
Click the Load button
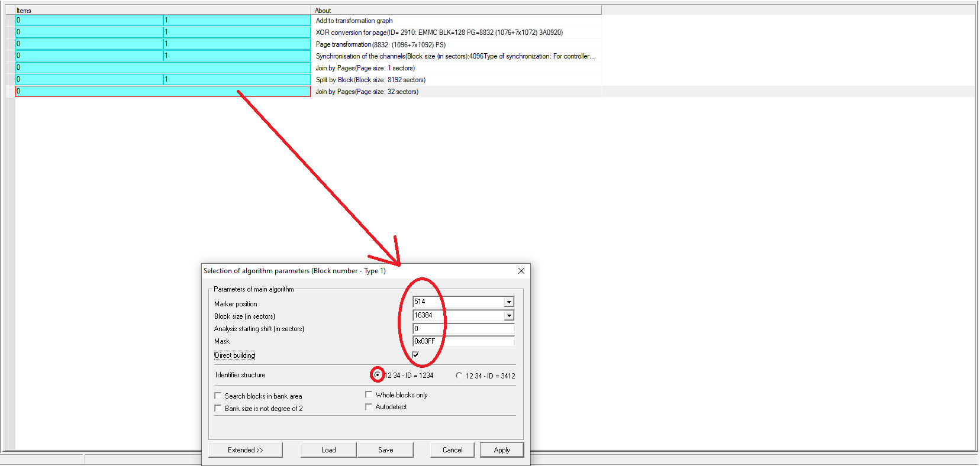coord(328,450)
